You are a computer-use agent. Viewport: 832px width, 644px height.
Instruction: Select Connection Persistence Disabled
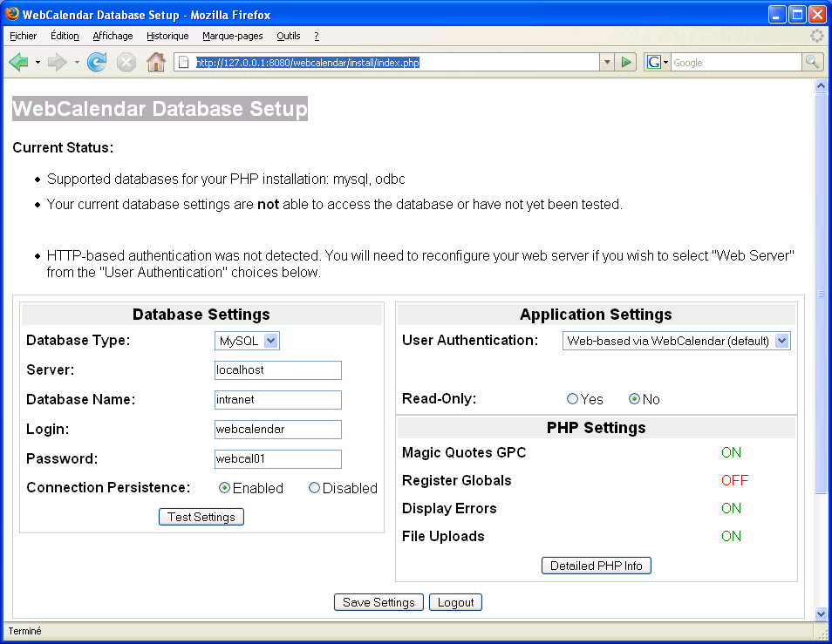(314, 488)
